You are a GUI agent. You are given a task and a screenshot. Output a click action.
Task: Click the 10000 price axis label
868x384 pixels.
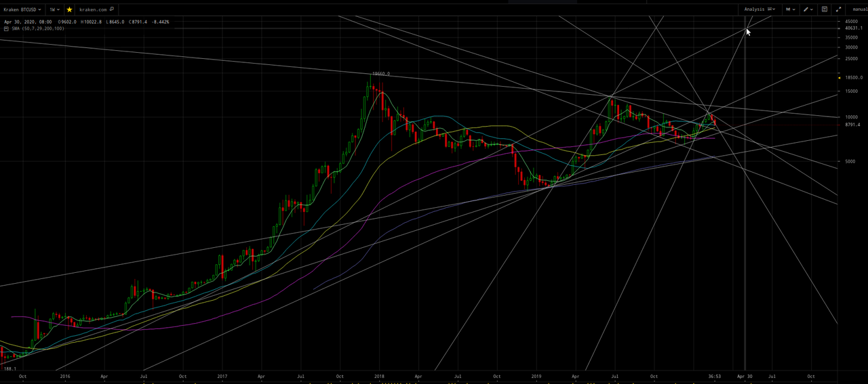coord(851,117)
